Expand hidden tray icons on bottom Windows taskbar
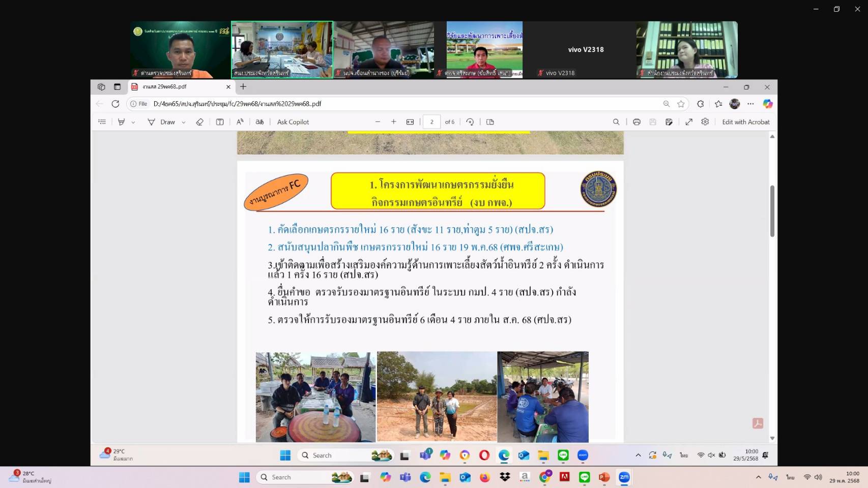The image size is (868, 488). (x=759, y=477)
